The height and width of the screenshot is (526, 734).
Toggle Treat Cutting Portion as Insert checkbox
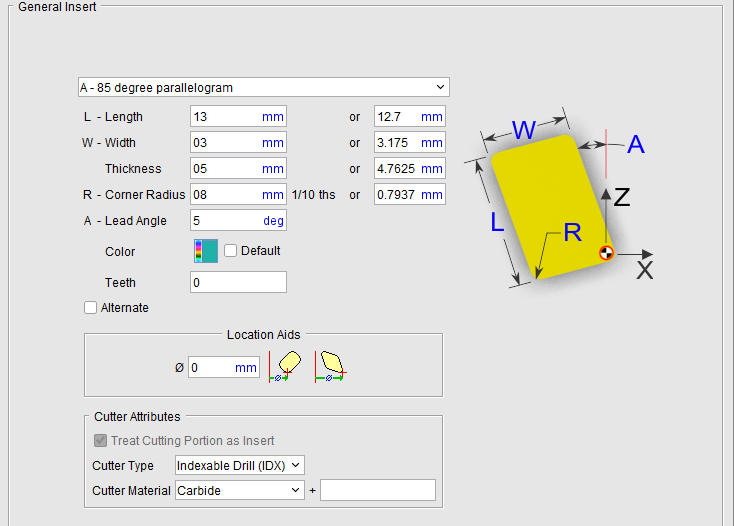[100, 440]
